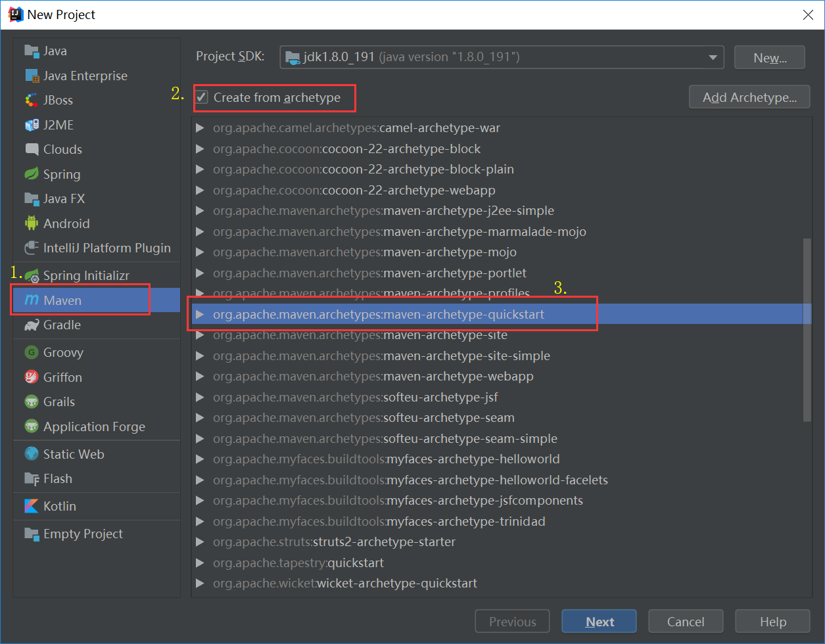825x644 pixels.
Task: Click the JDK folder icon in SDK field
Action: pos(293,57)
